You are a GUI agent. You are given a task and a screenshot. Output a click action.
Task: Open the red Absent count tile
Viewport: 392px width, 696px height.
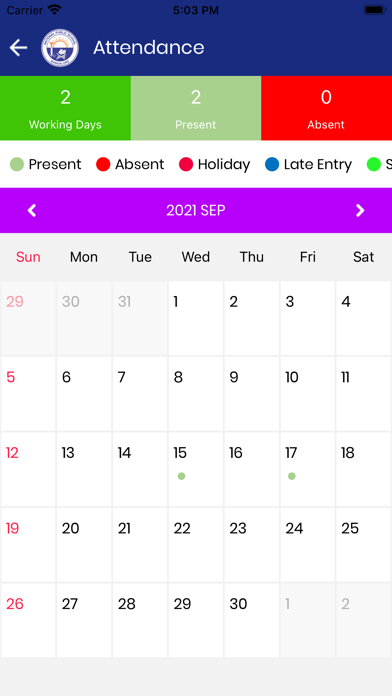click(x=326, y=108)
